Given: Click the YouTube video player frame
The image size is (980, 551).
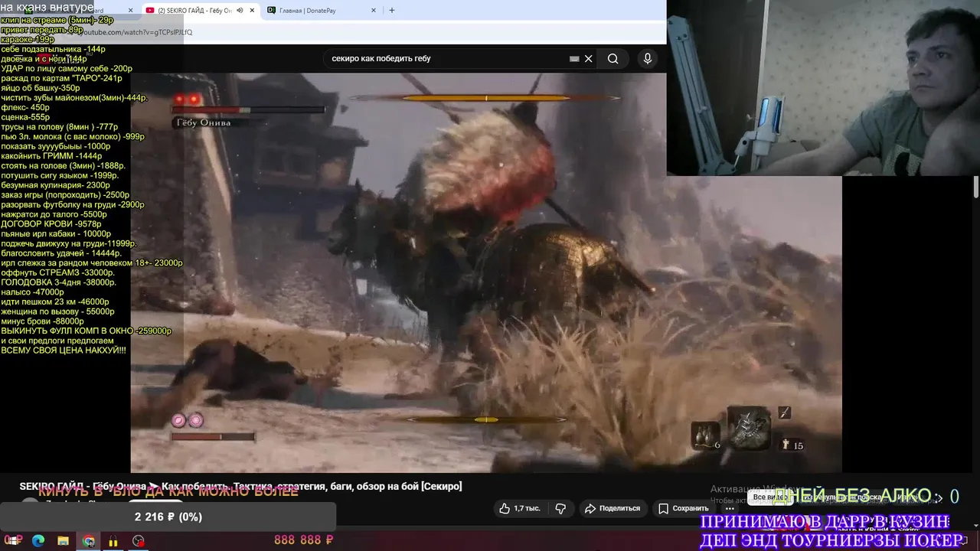Looking at the screenshot, I should pyautogui.click(x=486, y=272).
